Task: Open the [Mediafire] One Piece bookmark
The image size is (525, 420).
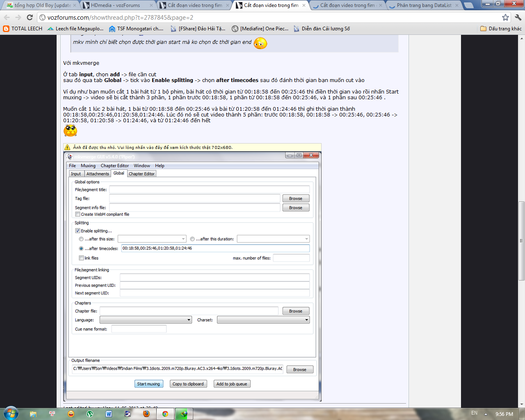Action: pos(260,29)
